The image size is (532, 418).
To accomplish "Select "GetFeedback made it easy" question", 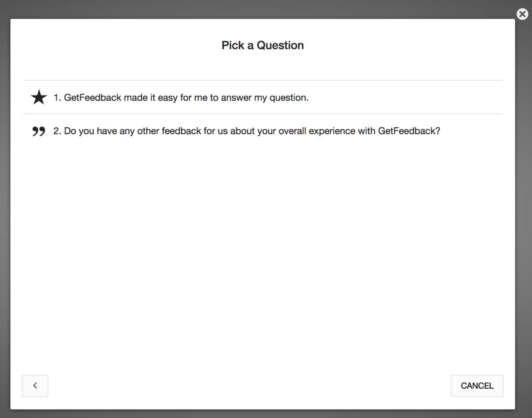I will [262, 97].
